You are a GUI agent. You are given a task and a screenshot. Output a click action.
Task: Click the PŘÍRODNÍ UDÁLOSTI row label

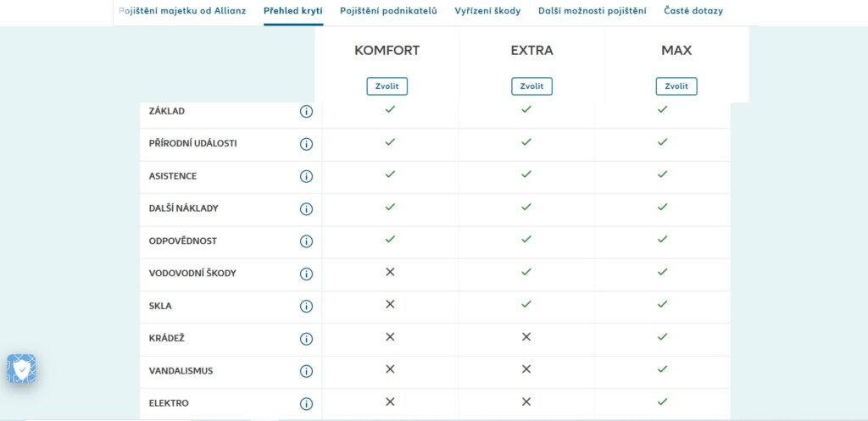(x=192, y=143)
